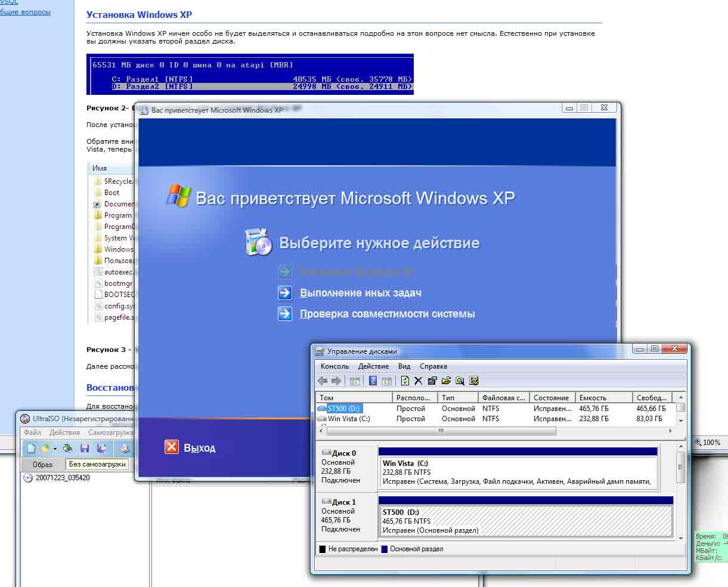Click horizontal scrollbar under the volume list
728x587 pixels.
[441, 430]
